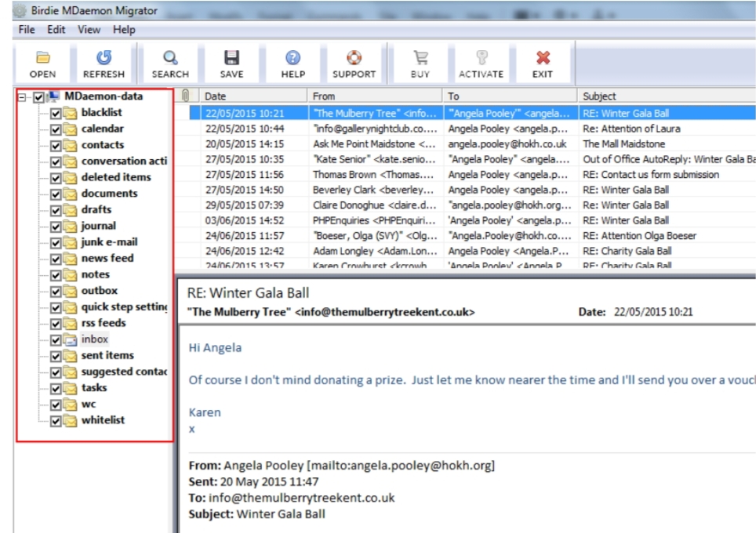Open the File menu
The height and width of the screenshot is (533, 756).
click(26, 29)
